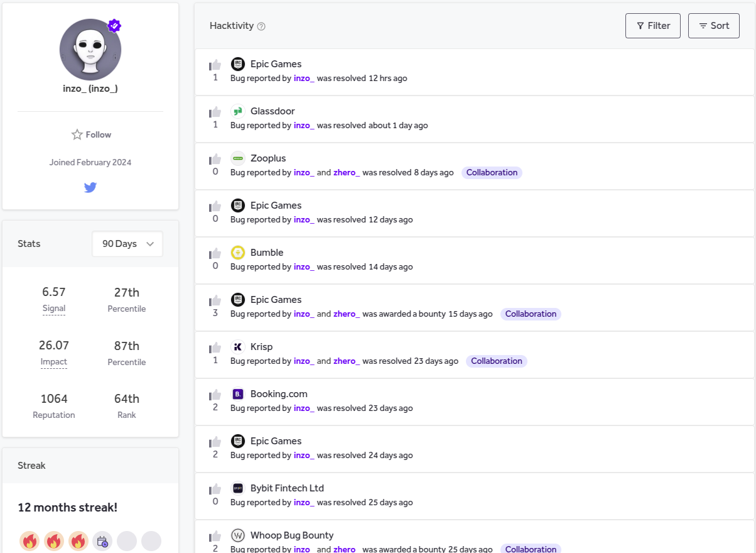The height and width of the screenshot is (553, 756).
Task: Upvote the Epic Games bounty report from 15 days ago
Action: (x=215, y=300)
